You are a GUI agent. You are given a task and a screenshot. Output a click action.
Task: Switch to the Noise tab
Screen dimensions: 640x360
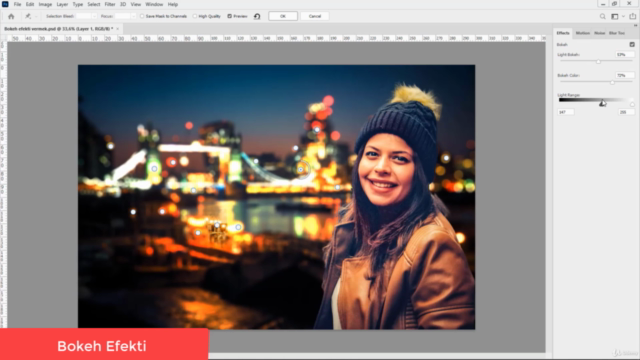(x=599, y=33)
